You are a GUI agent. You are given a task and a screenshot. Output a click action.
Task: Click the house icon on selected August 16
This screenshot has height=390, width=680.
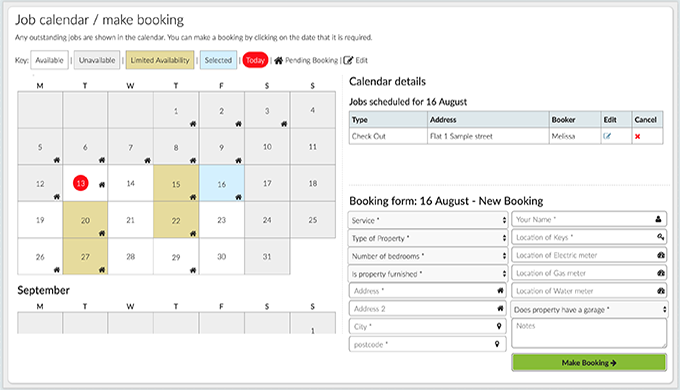[239, 197]
